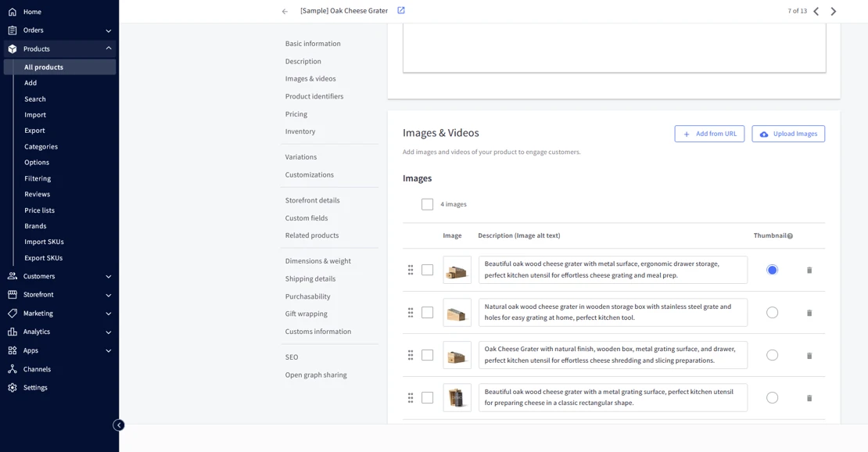Go to Settings in the sidebar
The image size is (868, 452).
(x=34, y=387)
